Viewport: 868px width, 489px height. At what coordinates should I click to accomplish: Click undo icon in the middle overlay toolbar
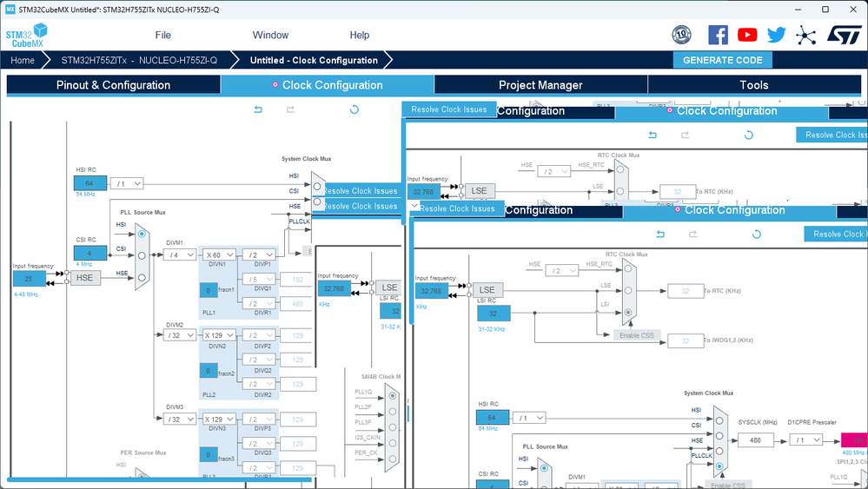coord(653,135)
